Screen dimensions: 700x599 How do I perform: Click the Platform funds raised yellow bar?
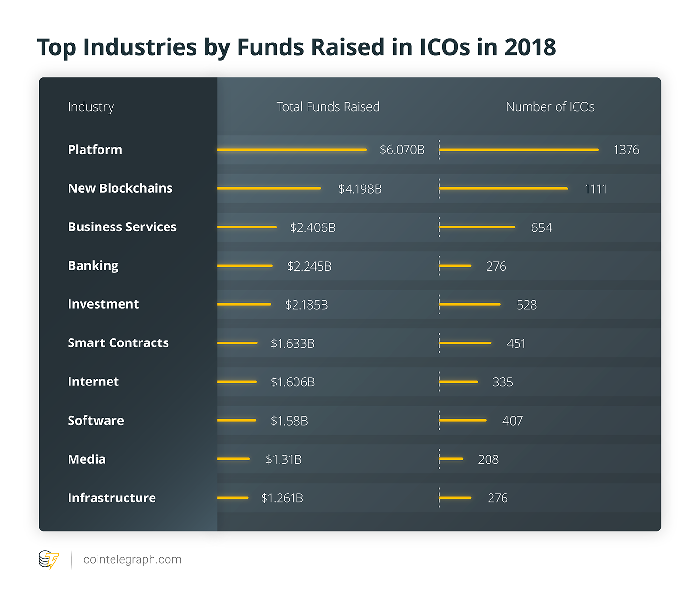[292, 150]
